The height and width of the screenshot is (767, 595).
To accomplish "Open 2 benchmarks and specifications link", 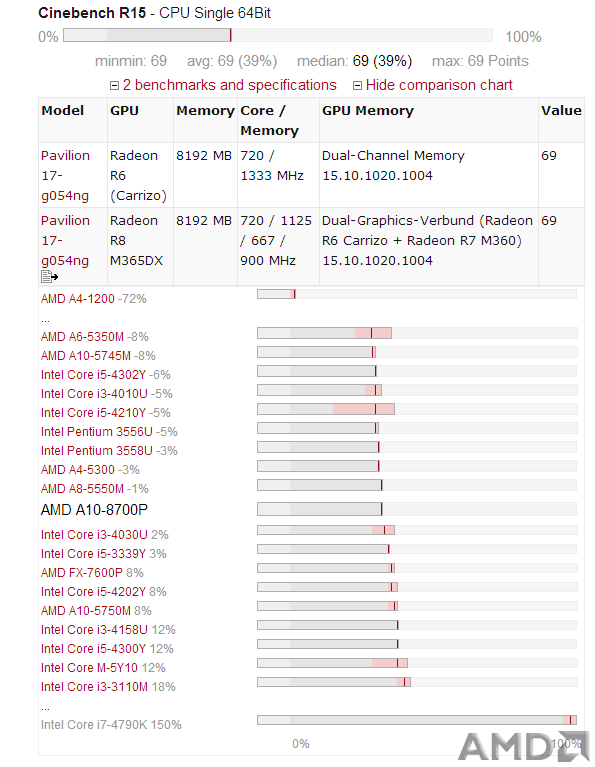I will [x=229, y=85].
